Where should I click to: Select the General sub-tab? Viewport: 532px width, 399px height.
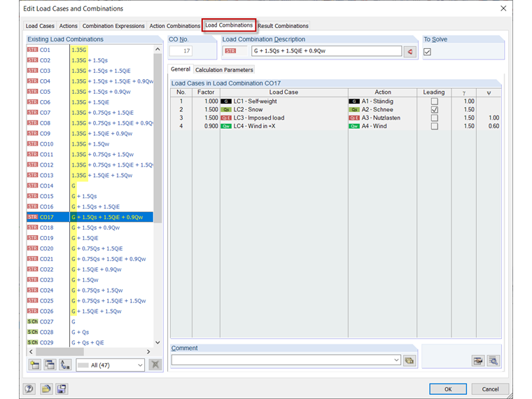181,69
